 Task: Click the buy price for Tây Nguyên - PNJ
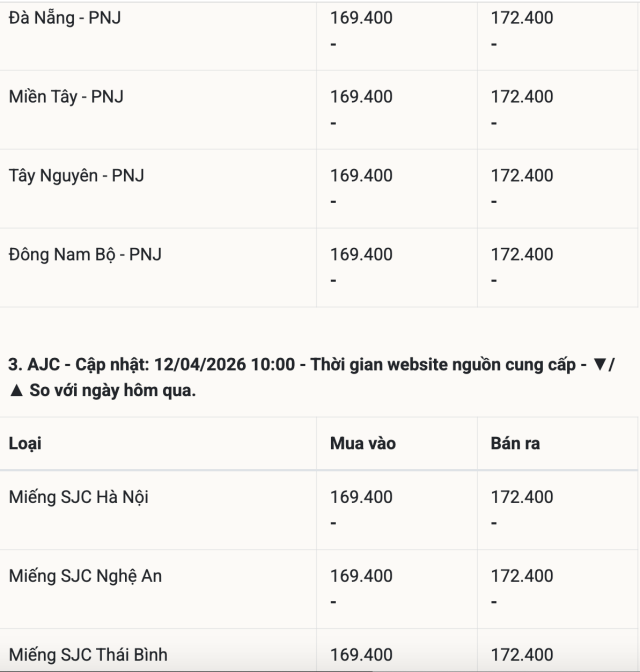[361, 176]
